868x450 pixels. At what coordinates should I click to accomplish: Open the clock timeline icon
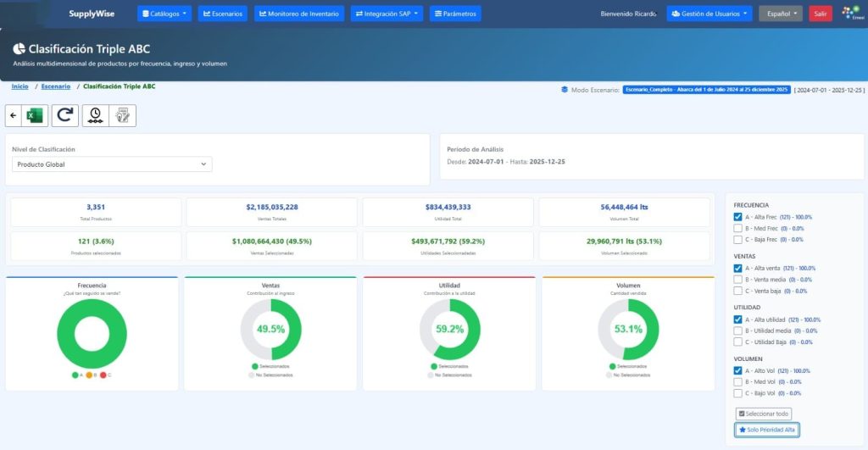[96, 115]
